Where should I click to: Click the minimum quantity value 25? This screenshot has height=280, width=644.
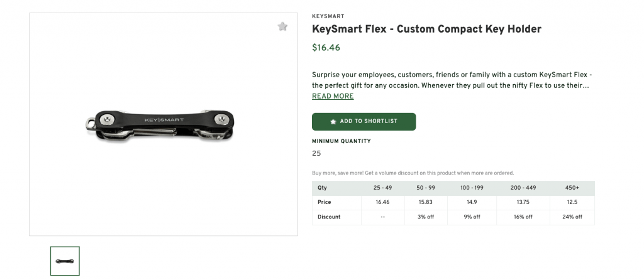(x=316, y=153)
